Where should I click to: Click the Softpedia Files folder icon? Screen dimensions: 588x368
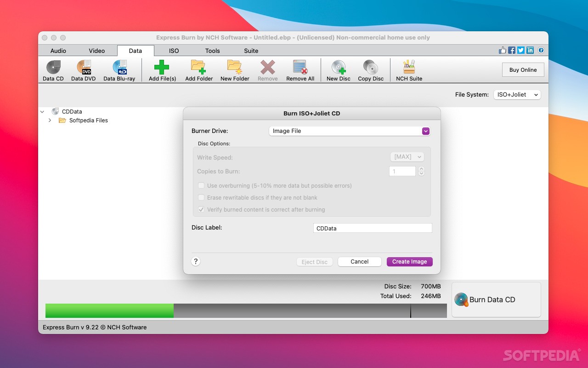(62, 121)
